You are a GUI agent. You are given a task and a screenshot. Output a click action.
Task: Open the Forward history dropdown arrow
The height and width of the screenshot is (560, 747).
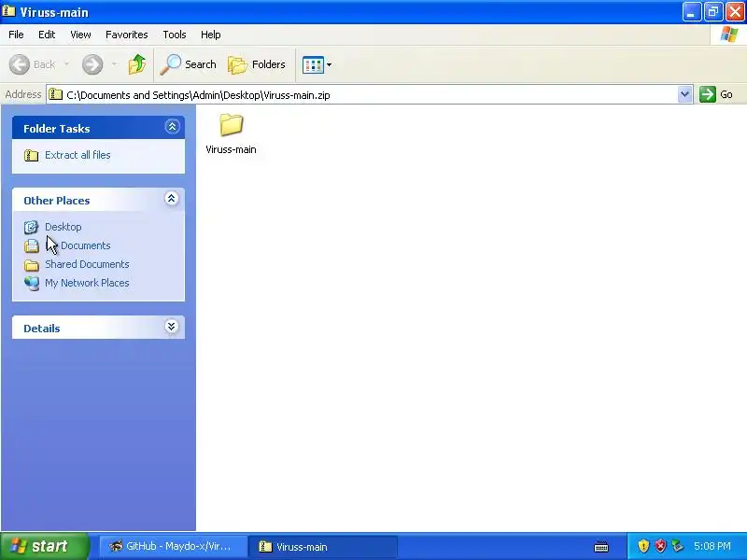click(114, 63)
